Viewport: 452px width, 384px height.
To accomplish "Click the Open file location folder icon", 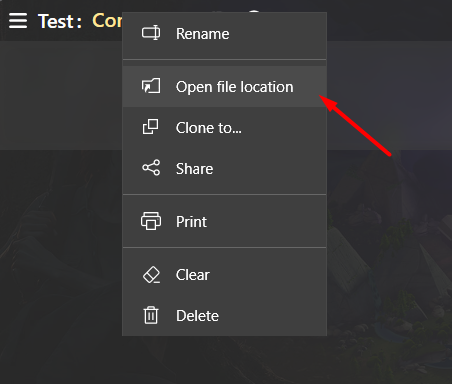I will point(151,86).
